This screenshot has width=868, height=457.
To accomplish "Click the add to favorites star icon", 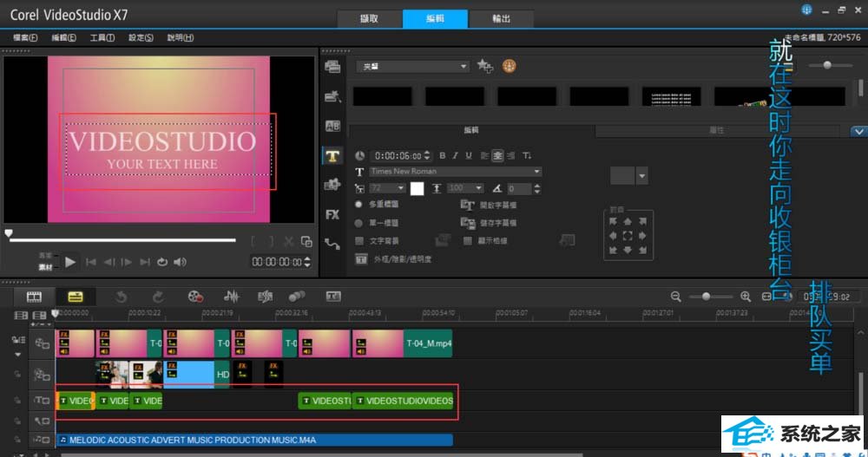I will (x=485, y=66).
